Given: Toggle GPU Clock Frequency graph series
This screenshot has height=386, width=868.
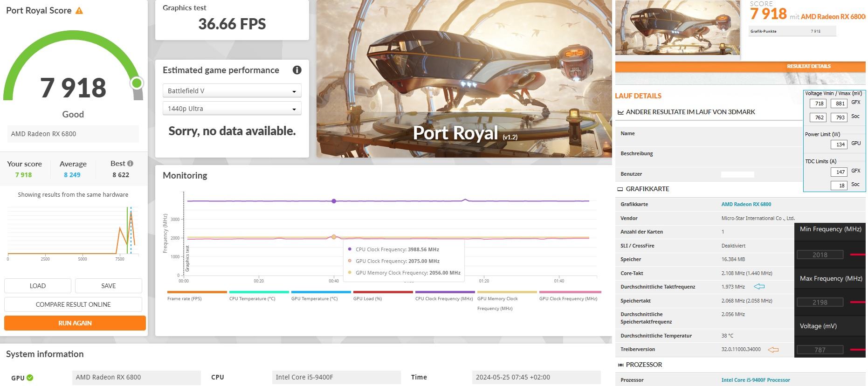Looking at the screenshot, I should pyautogui.click(x=570, y=296).
